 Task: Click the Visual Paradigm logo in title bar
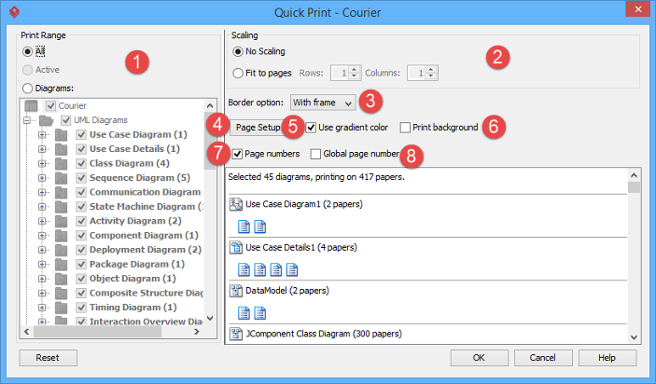pyautogui.click(x=14, y=12)
